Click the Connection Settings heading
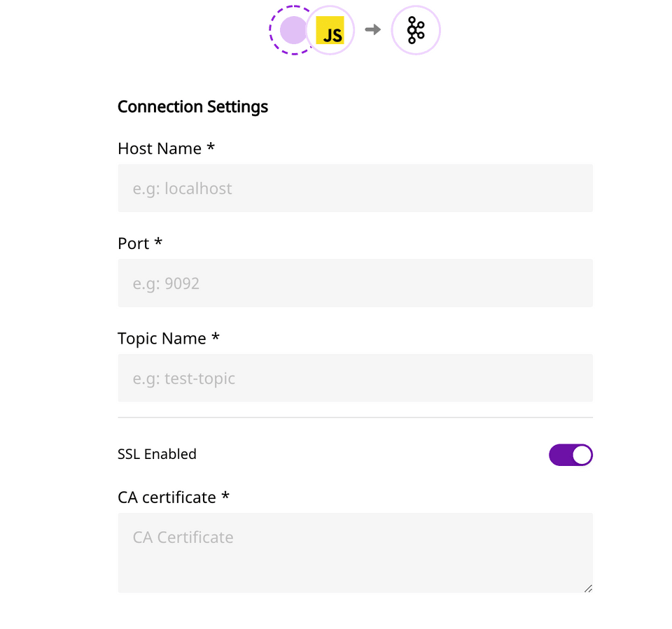 point(192,107)
